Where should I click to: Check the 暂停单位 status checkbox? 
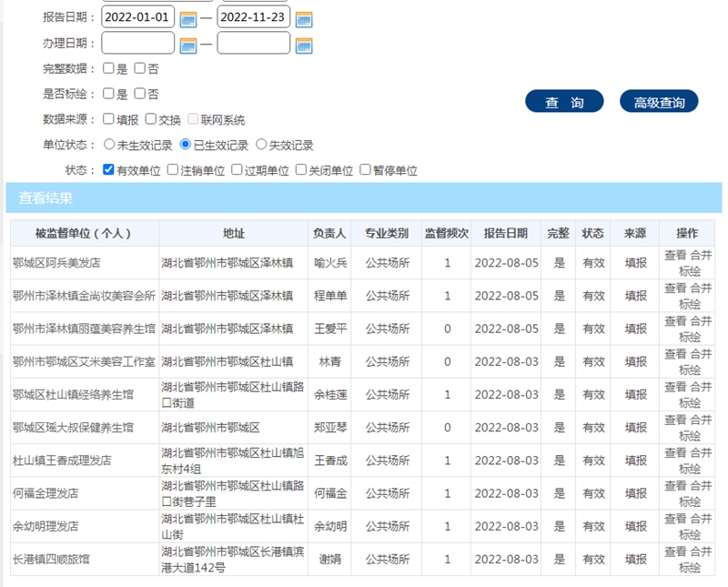[x=366, y=169]
